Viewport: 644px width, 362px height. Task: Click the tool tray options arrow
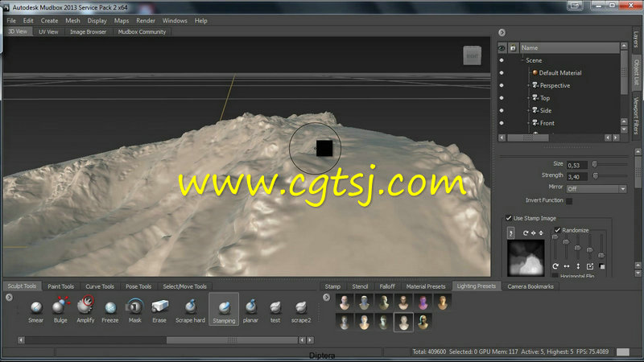9,297
